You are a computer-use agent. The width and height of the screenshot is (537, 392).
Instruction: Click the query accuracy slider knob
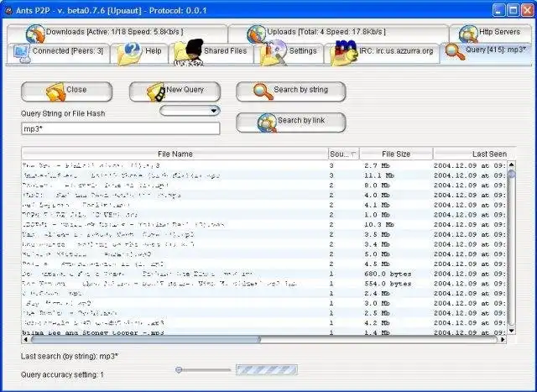coord(179,369)
